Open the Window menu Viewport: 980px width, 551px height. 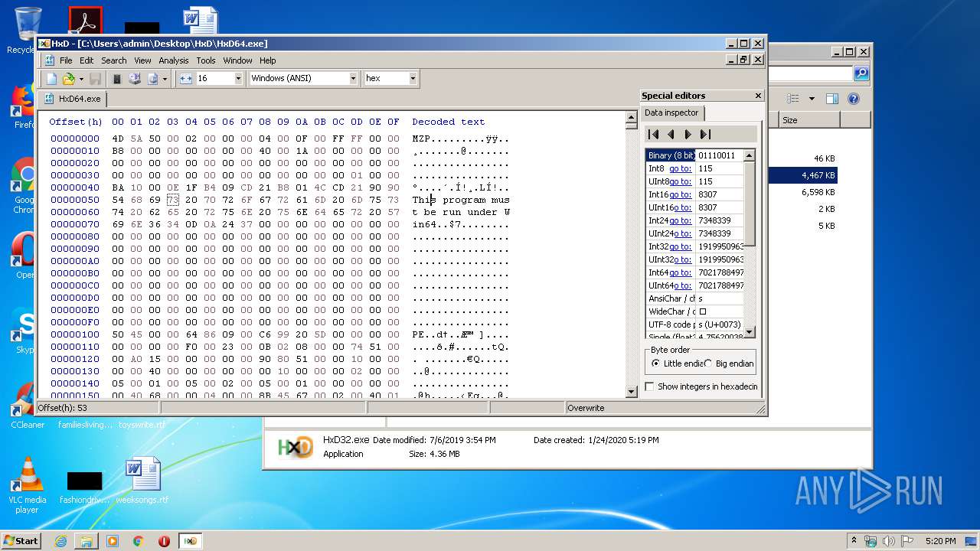point(237,60)
